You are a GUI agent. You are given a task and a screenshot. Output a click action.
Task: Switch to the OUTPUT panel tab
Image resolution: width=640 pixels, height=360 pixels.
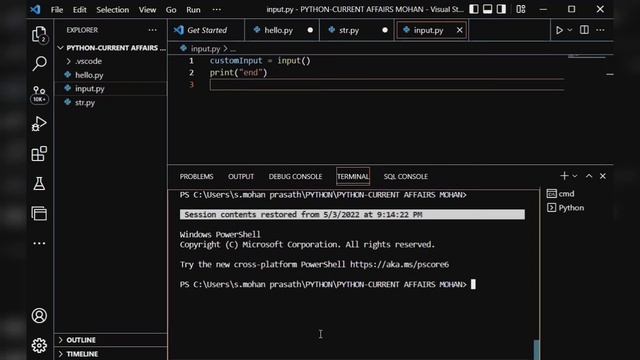(x=241, y=176)
